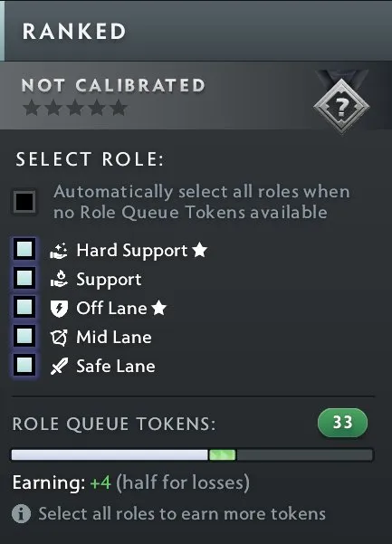Click the Hard Support hand icon
The height and width of the screenshot is (544, 392).
[59, 251]
